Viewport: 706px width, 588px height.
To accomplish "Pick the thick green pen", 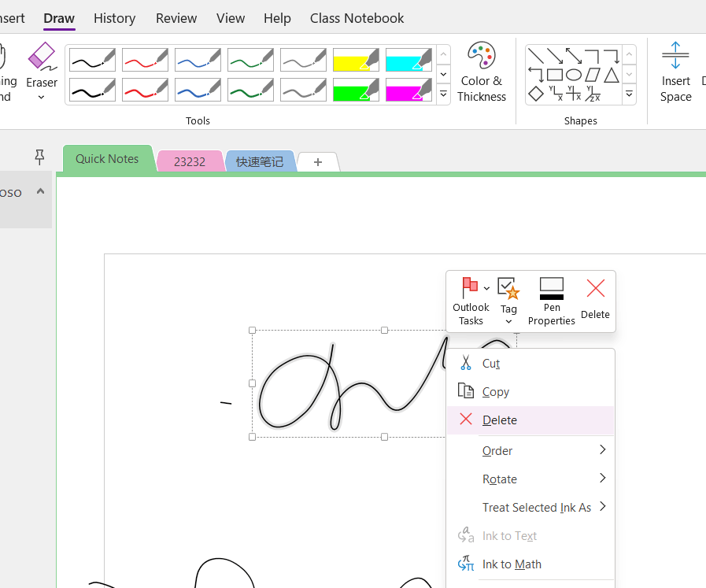I will [250, 89].
